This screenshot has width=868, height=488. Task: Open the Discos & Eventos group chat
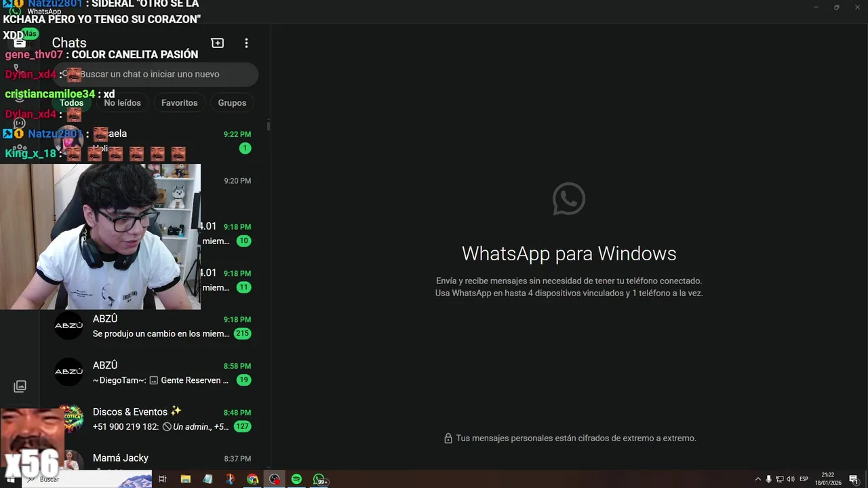[x=155, y=419]
